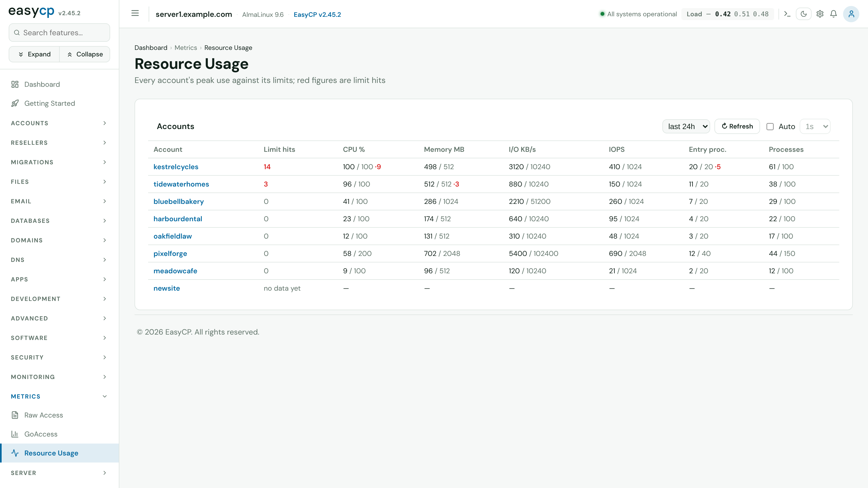Viewport: 868px width, 488px height.
Task: Go to Getting Started in sidebar
Action: (59, 103)
